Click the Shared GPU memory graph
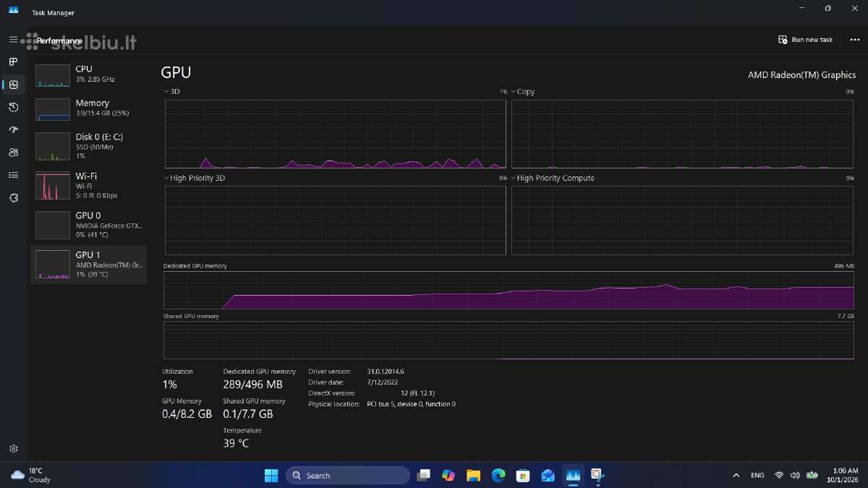Screen dimensions: 868x488 coord(509,341)
